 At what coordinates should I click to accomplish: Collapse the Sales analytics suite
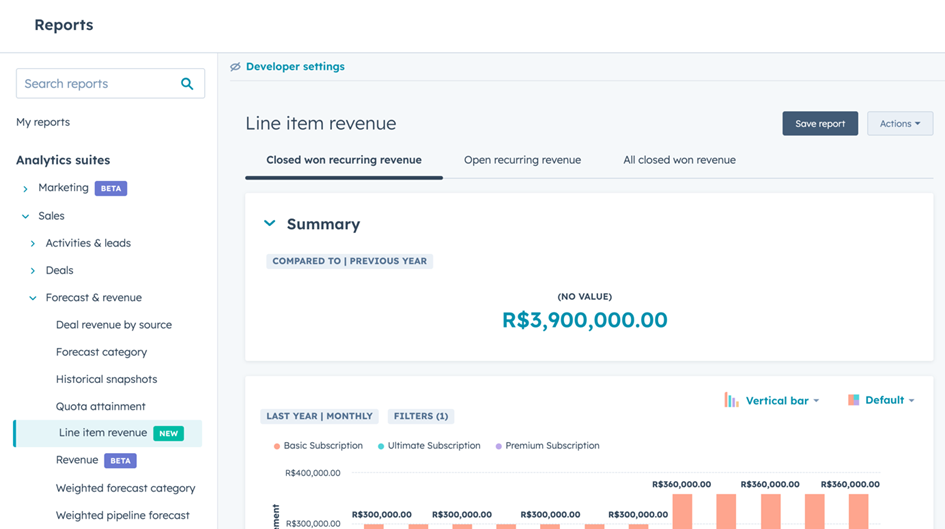tap(25, 216)
